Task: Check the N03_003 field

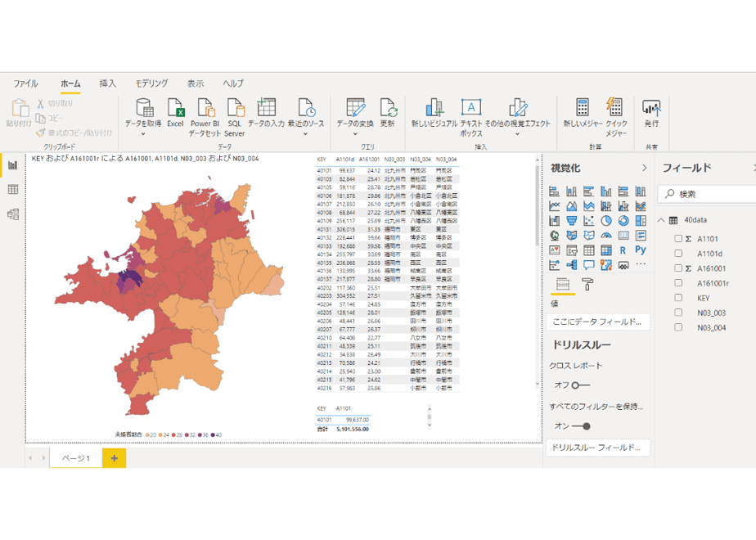Action: pyautogui.click(x=678, y=313)
